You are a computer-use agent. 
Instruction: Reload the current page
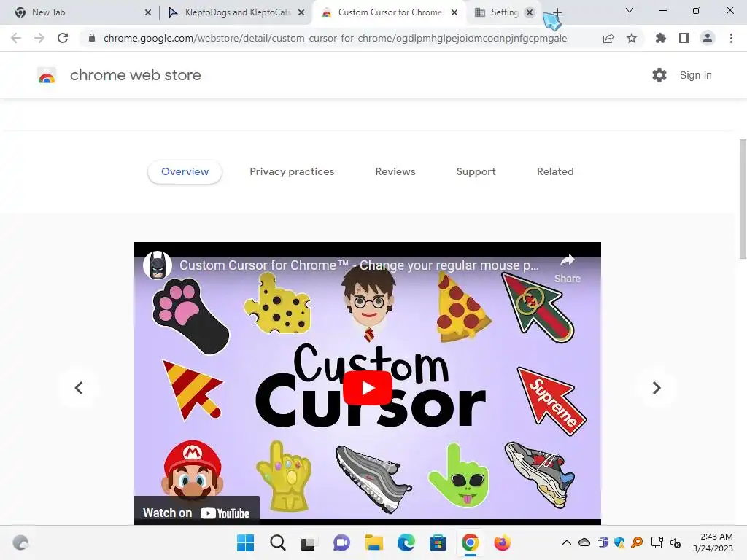(63, 38)
